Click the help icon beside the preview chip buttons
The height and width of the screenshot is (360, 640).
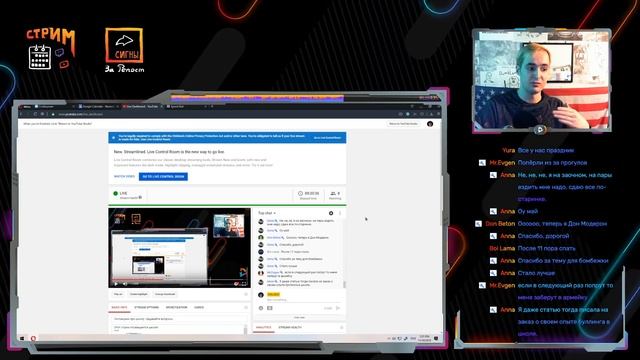click(x=246, y=294)
